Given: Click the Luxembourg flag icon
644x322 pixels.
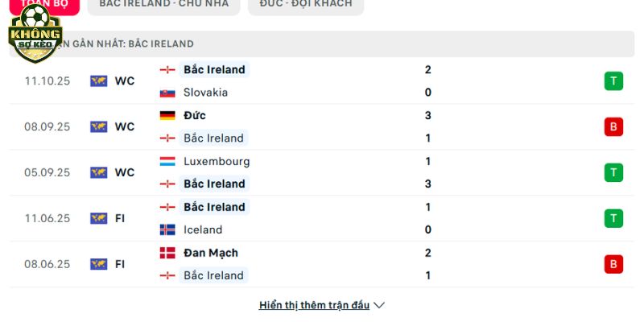Looking at the screenshot, I should pyautogui.click(x=167, y=161).
